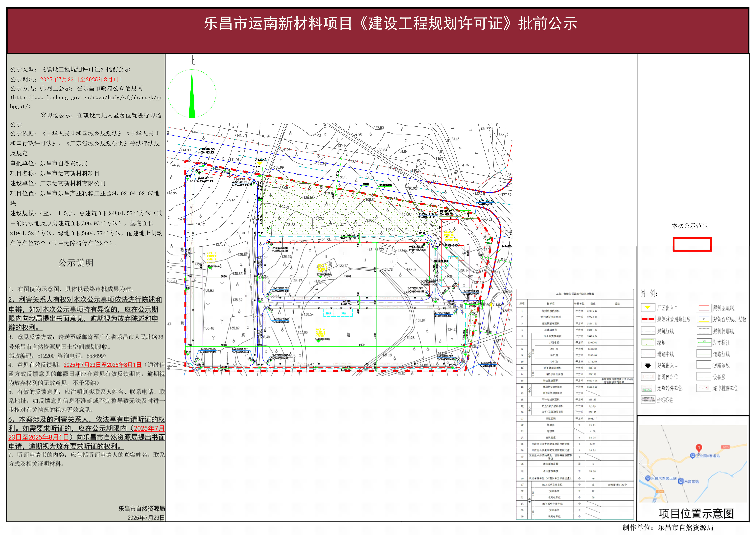Click the 工业园A客运站 bus icon on map

click(x=692, y=456)
